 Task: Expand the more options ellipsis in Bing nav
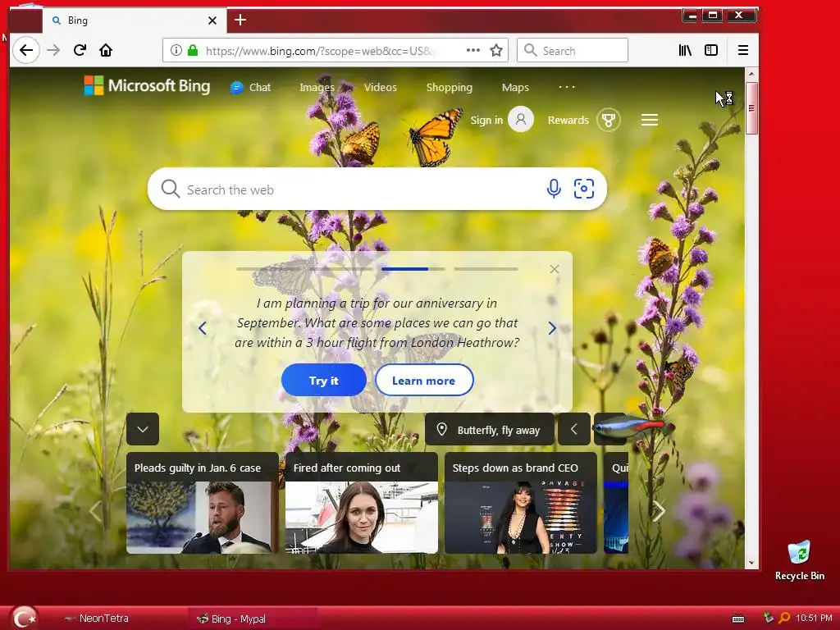(x=567, y=87)
